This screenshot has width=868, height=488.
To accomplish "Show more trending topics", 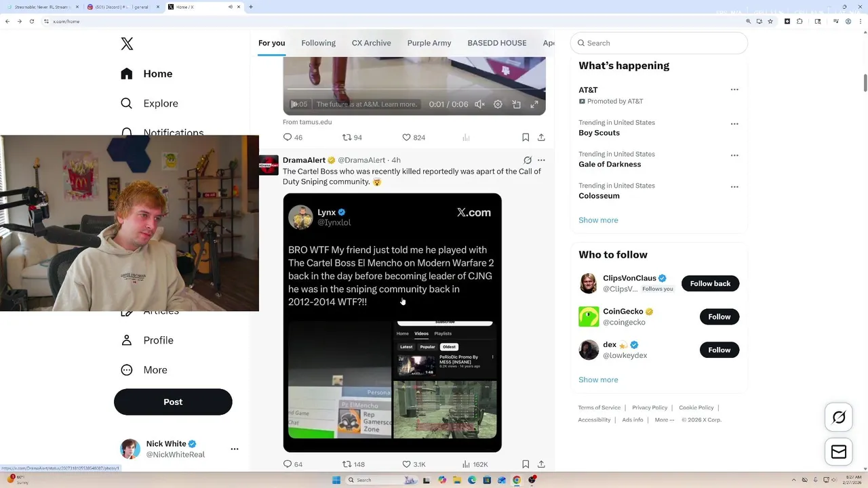I will [598, 220].
